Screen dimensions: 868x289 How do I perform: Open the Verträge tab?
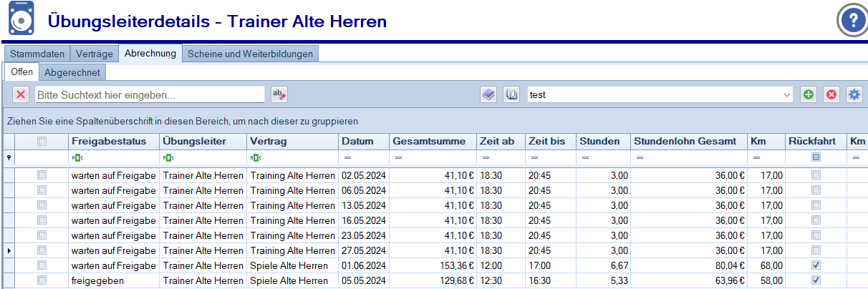coord(95,54)
